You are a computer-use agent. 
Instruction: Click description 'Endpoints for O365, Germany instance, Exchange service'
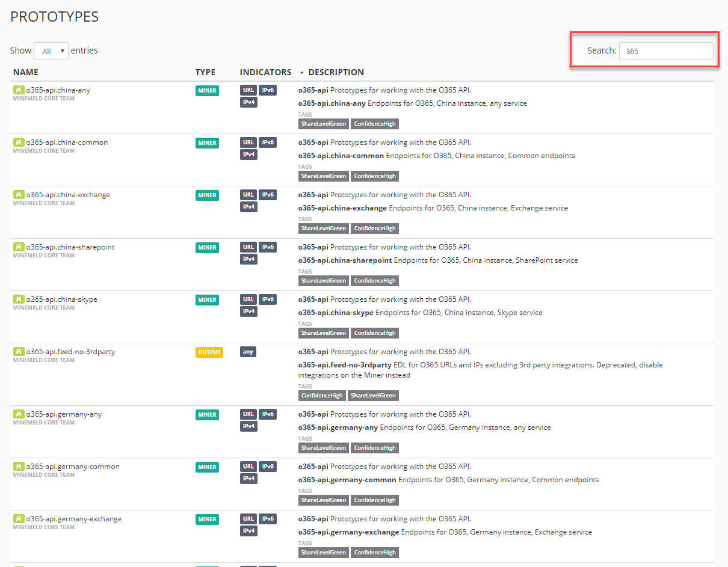496,532
